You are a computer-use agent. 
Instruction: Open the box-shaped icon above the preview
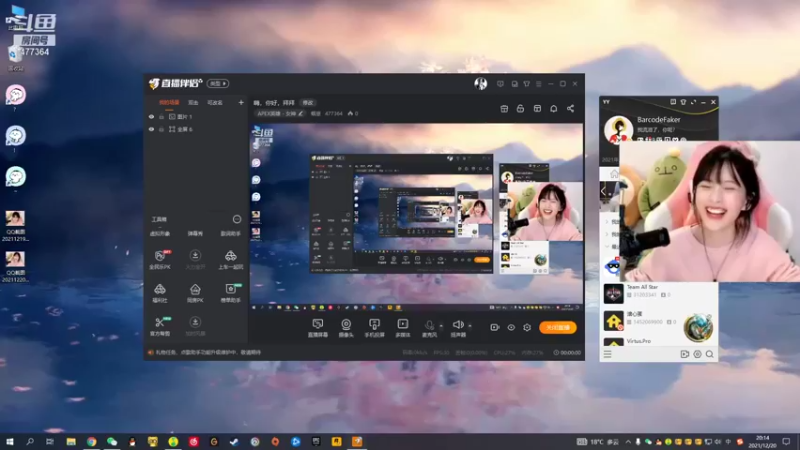click(504, 109)
